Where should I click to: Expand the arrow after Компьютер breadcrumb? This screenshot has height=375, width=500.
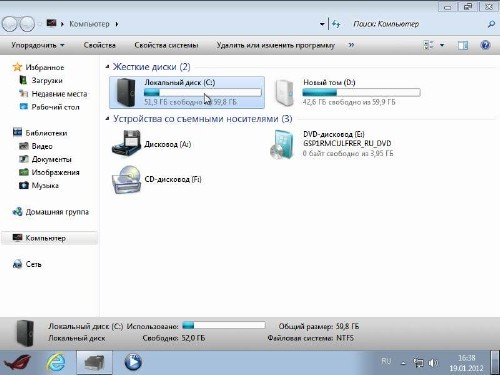pyautogui.click(x=117, y=24)
